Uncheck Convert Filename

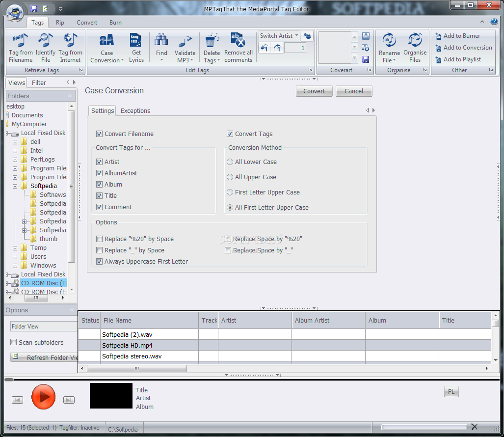coord(99,134)
